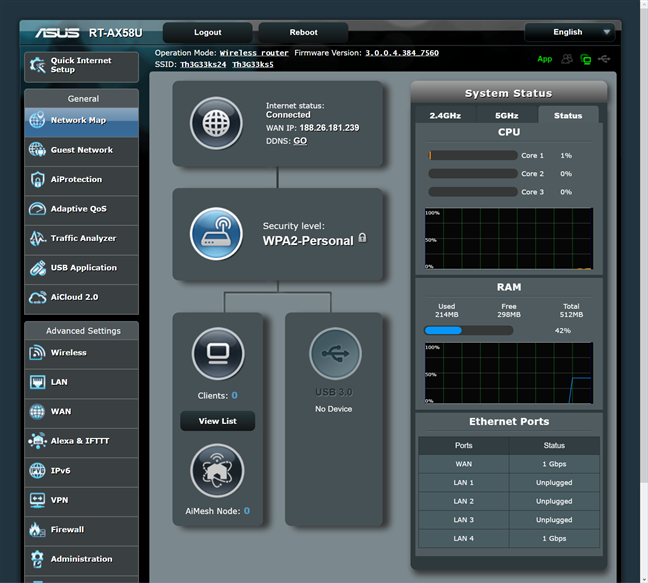Click the RAM usage history graph
The image size is (648, 583).
509,373
